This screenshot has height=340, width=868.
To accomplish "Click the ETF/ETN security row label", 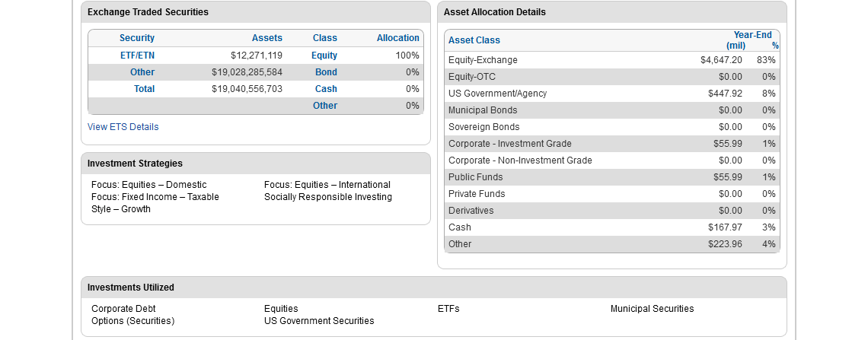I will (137, 56).
